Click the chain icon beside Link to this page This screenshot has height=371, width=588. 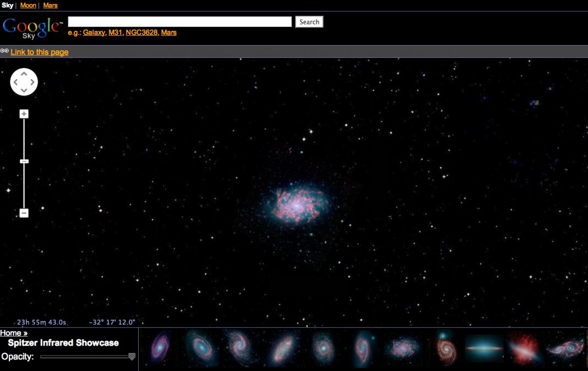[4, 51]
